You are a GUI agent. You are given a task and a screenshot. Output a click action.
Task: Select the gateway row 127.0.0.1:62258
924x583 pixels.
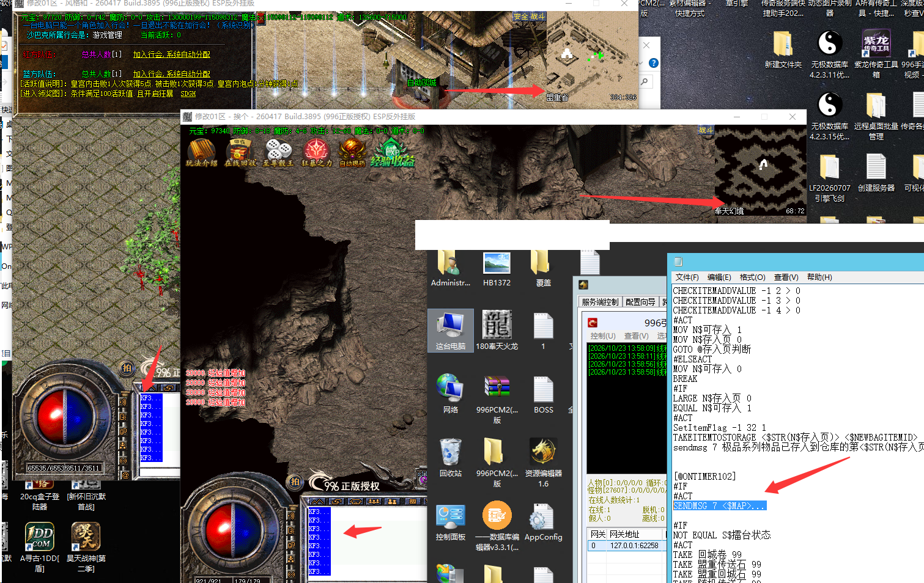626,546
